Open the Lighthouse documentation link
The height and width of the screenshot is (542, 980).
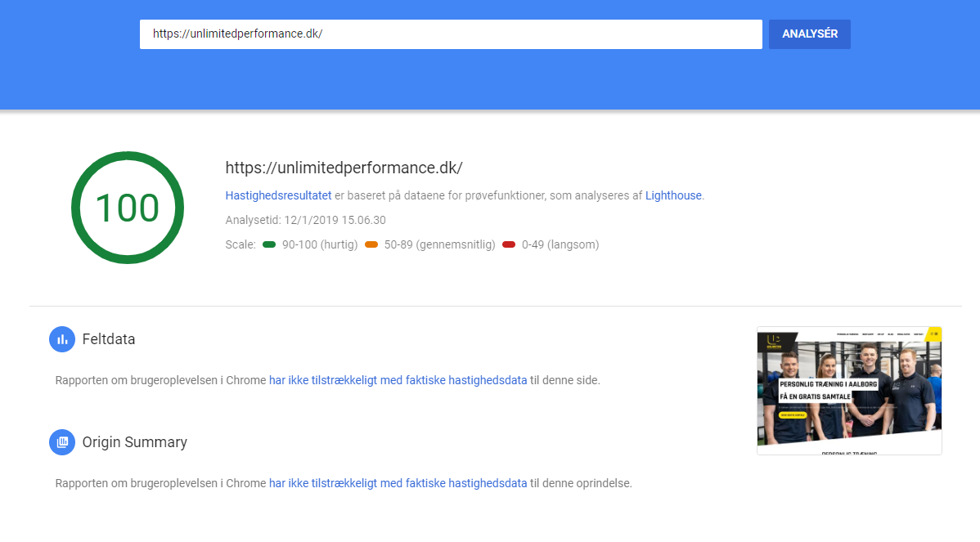click(x=672, y=195)
